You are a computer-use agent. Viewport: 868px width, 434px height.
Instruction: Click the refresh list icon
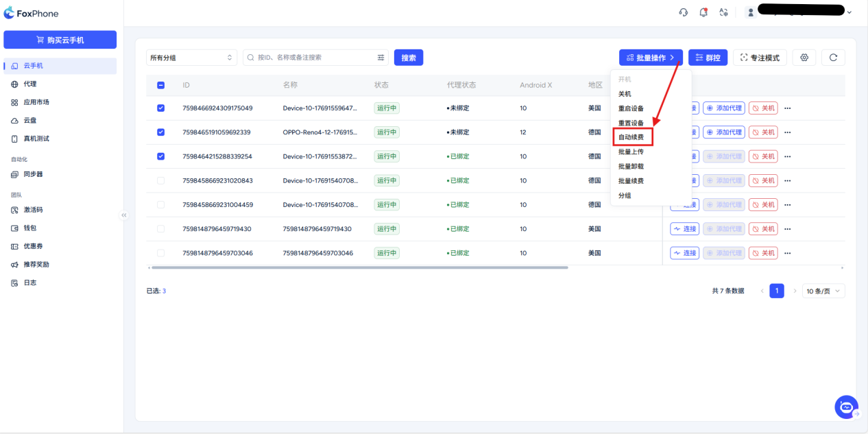point(833,58)
